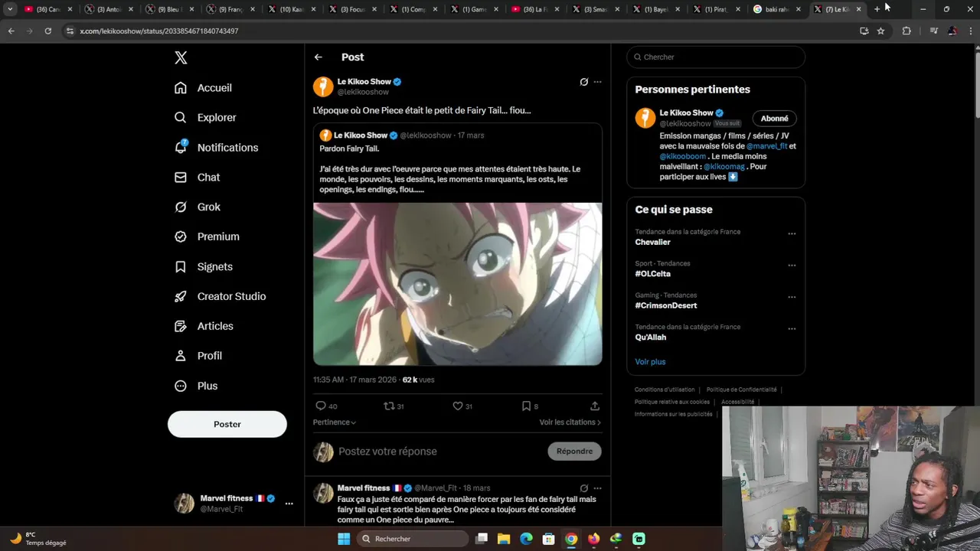
Task: Open tab search dropdown arrow
Action: click(x=10, y=9)
